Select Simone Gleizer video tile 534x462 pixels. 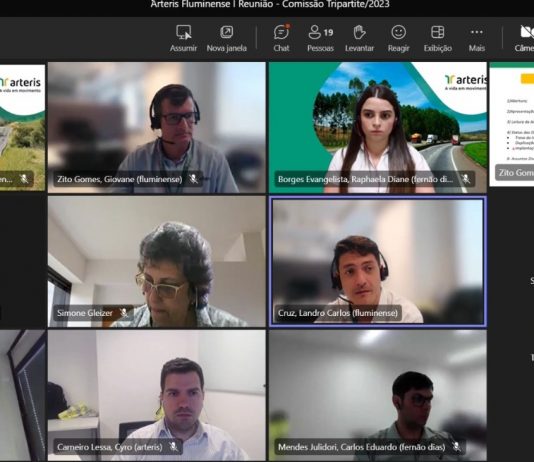pos(157,261)
